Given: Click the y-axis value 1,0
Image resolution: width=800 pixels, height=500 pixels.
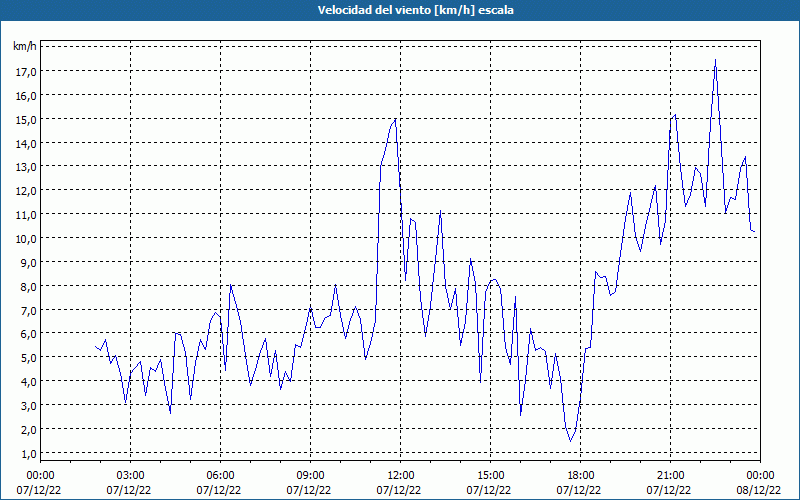Looking at the screenshot, I should tap(29, 454).
